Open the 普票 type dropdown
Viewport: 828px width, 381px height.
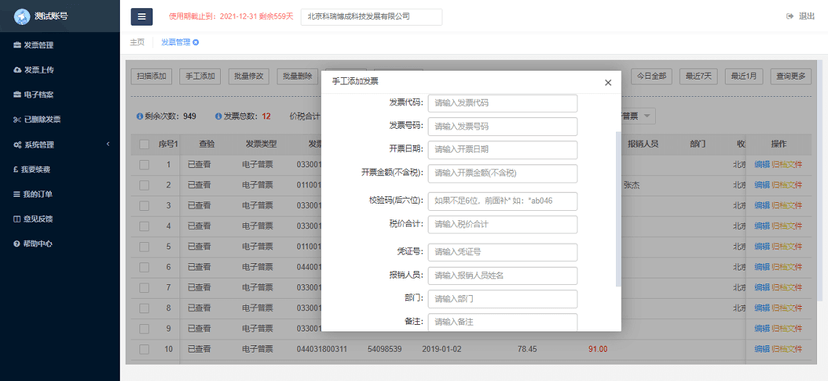[639, 116]
